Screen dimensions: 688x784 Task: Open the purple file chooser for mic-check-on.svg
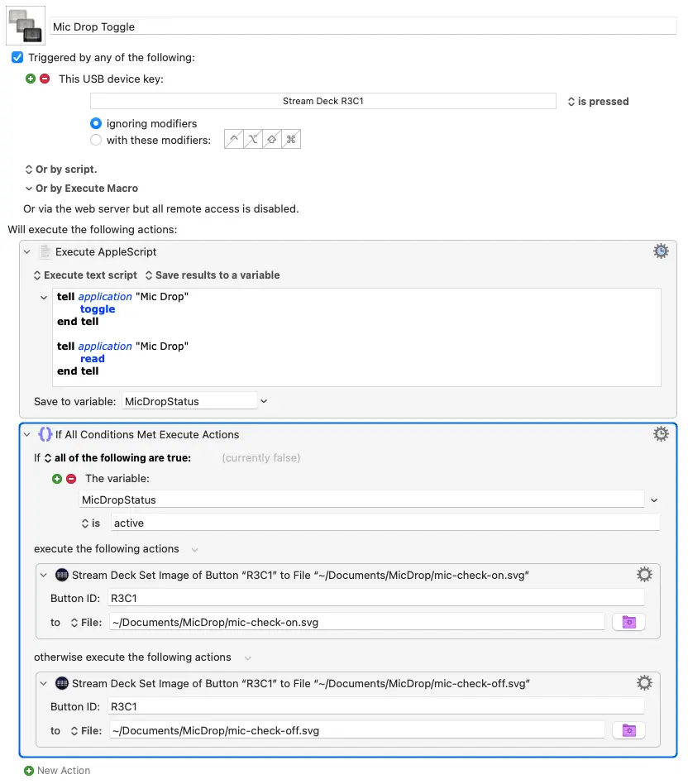click(628, 622)
